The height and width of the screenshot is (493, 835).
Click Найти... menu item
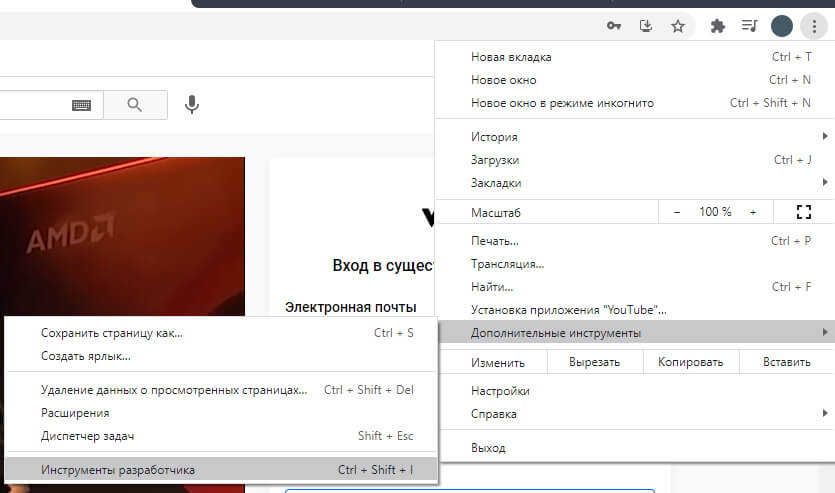(x=635, y=286)
